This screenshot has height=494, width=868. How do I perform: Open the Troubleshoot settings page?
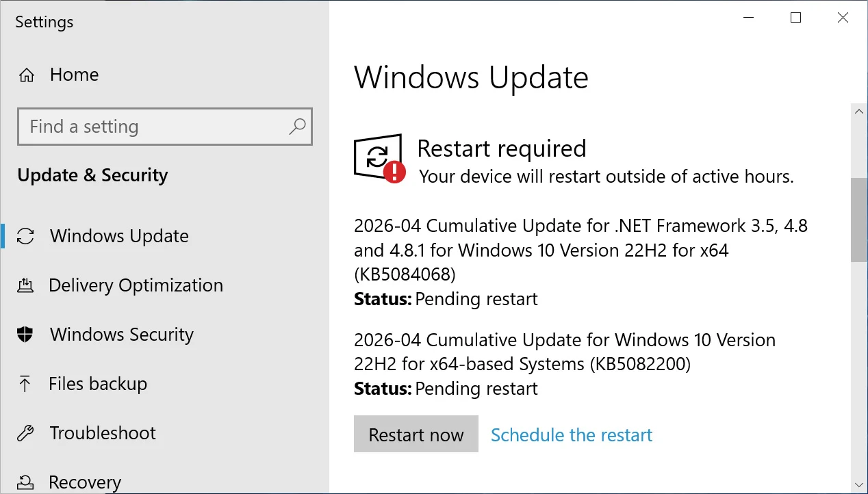pos(102,433)
